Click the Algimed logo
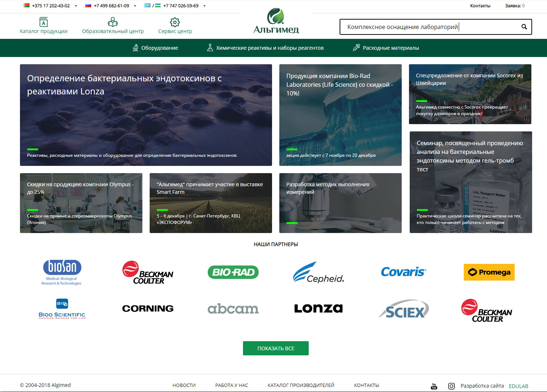Viewport: 547px width, 392px height. 276,21
